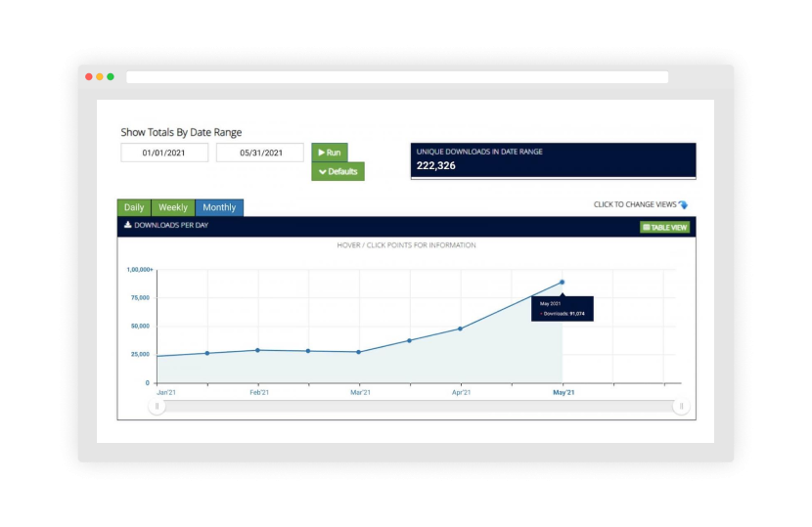
Task: Click the browser address bar
Action: pyautogui.click(x=397, y=77)
